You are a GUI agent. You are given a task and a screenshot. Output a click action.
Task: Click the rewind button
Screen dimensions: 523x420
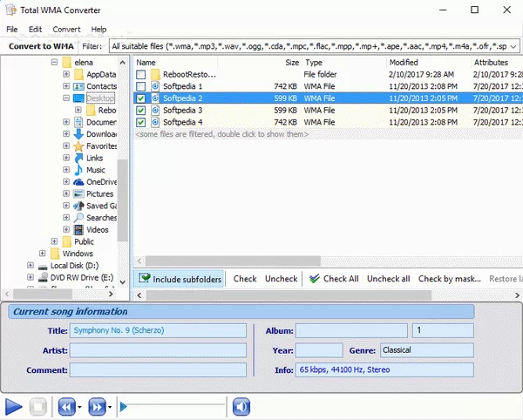(x=65, y=406)
